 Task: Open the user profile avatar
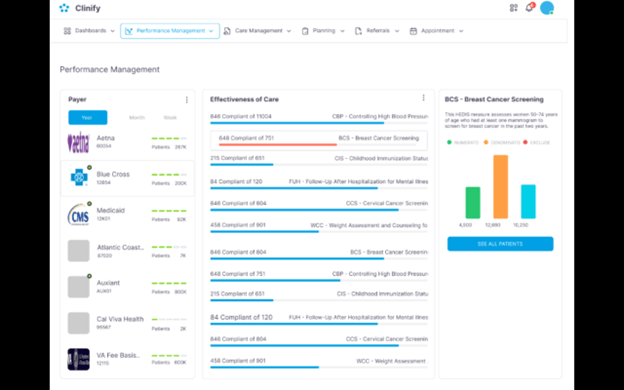point(547,8)
